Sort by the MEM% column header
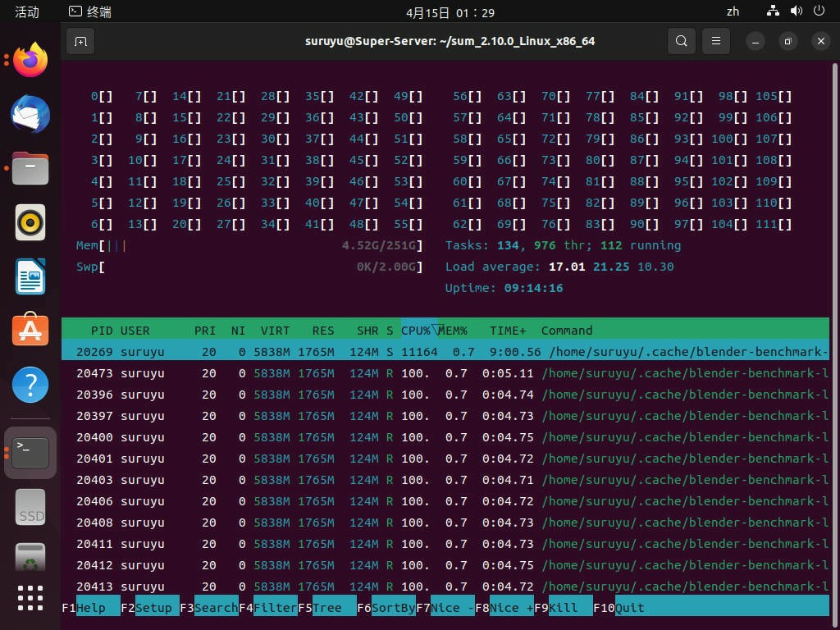840x630 pixels. coord(453,331)
